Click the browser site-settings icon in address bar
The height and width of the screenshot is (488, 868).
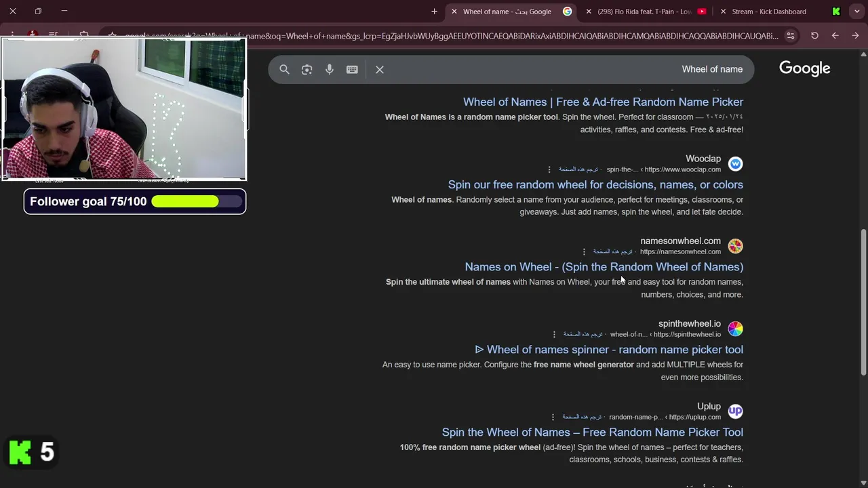pyautogui.click(x=791, y=35)
